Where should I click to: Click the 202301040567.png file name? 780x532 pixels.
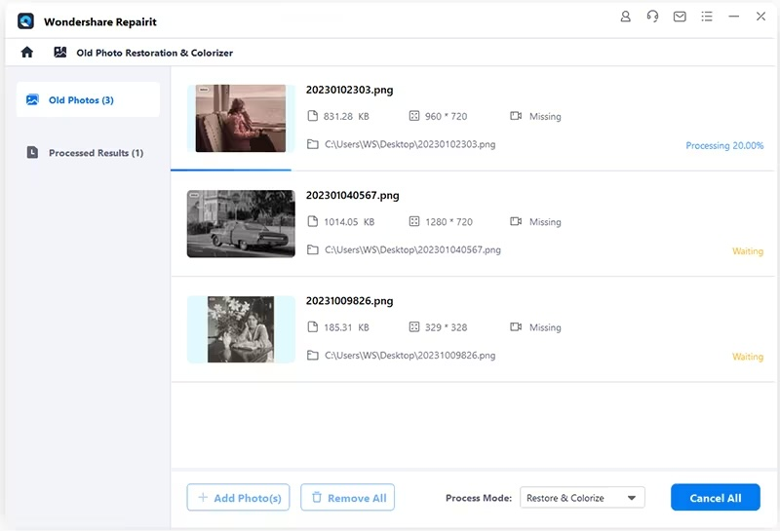point(352,196)
